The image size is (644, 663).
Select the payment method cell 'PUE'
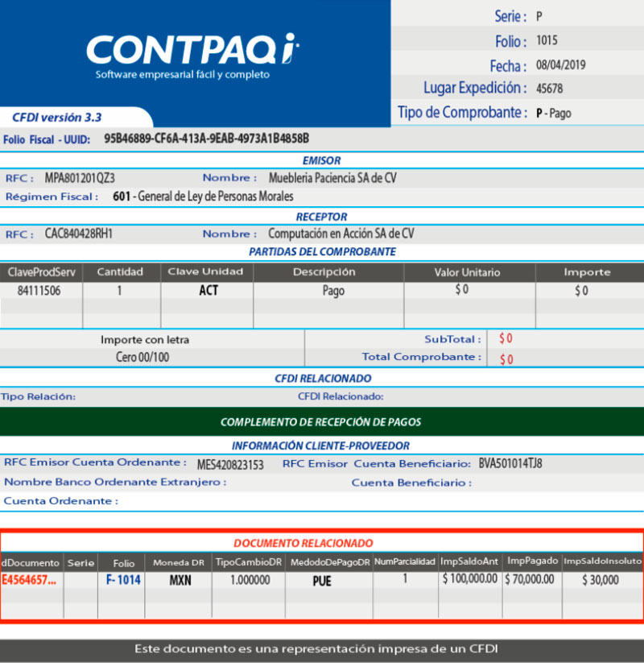coord(322,581)
